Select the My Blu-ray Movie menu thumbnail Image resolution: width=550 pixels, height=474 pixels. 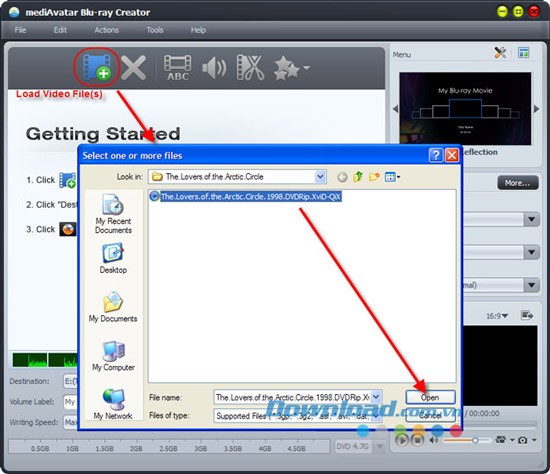(465, 108)
